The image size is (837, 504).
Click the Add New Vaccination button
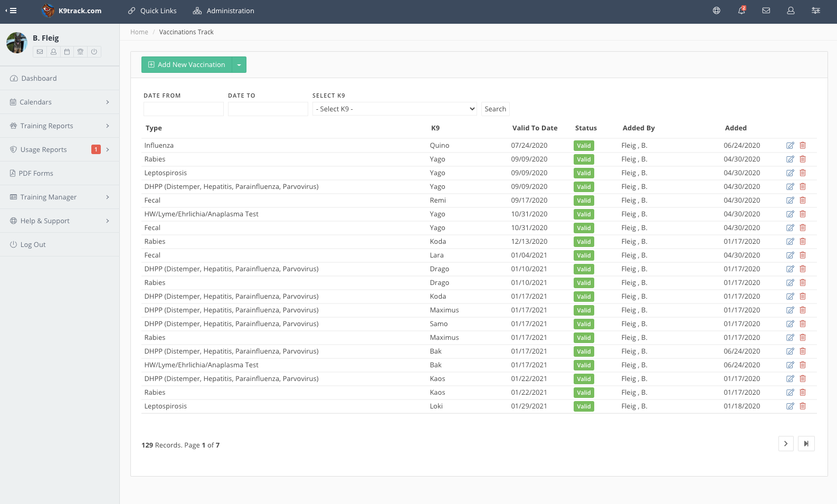point(187,65)
